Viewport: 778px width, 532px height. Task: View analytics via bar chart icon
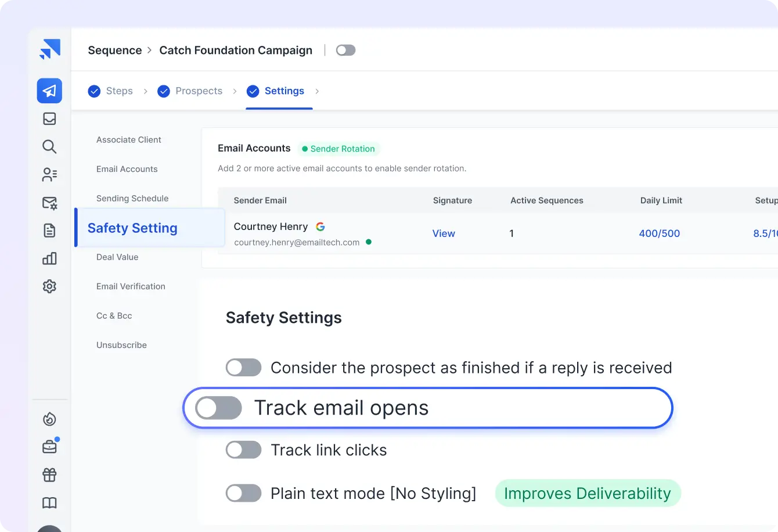(x=49, y=258)
